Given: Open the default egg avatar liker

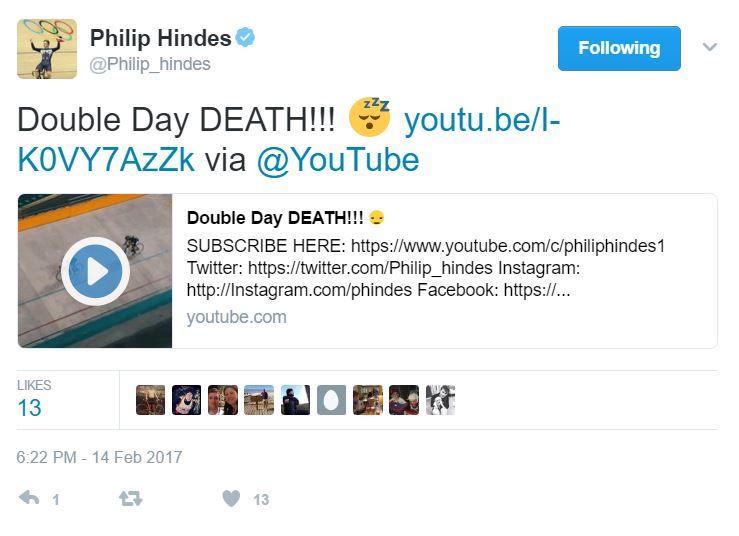Looking at the screenshot, I should 331,400.
